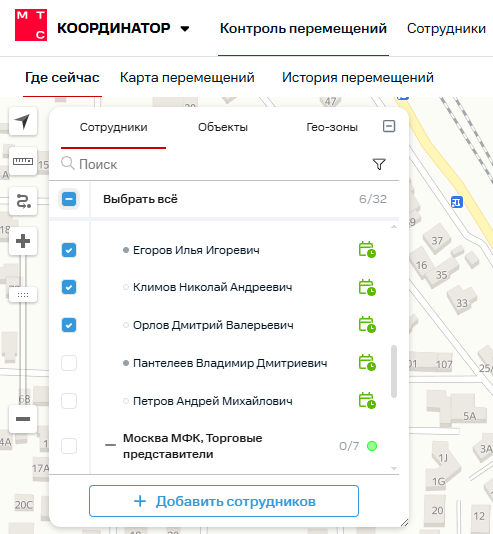Image resolution: width=493 pixels, height=534 pixels.
Task: Switch to Объекты panel tab
Action: point(223,127)
